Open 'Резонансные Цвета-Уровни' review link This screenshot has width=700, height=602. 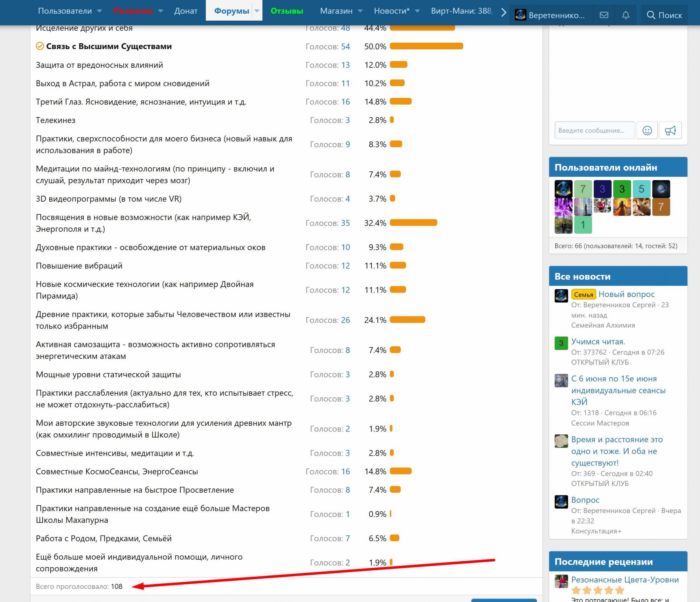tap(625, 580)
